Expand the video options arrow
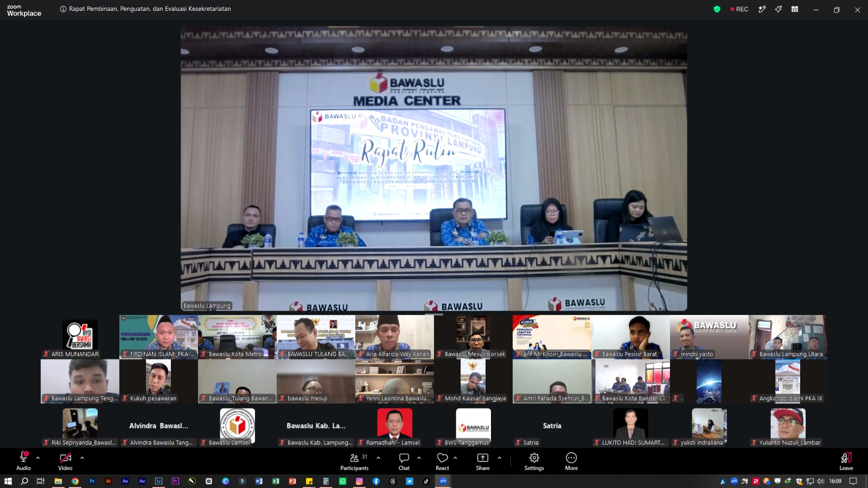Image resolution: width=868 pixels, height=488 pixels. 82,458
